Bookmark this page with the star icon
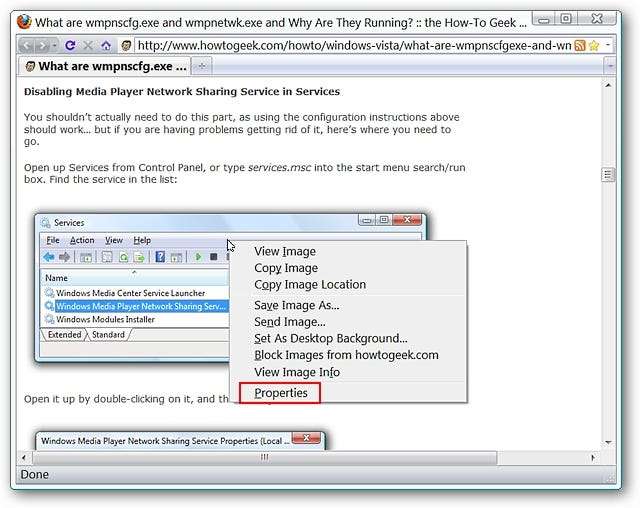 (x=594, y=45)
